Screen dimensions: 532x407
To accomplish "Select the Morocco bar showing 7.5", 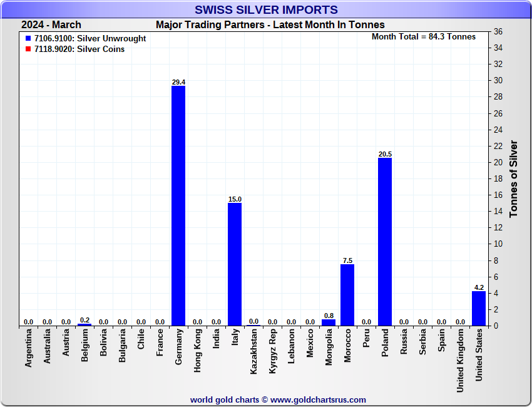I will (347, 295).
